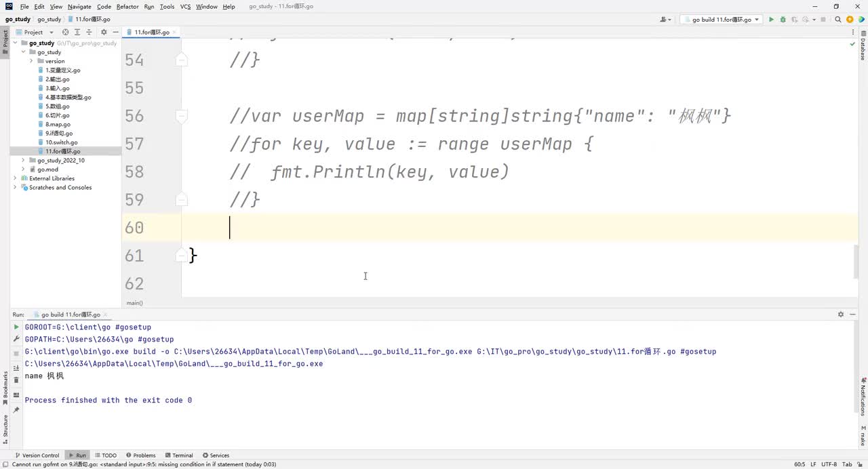This screenshot has height=469, width=868.
Task: Expand the go_study_2022_10 folder
Action: click(x=23, y=161)
